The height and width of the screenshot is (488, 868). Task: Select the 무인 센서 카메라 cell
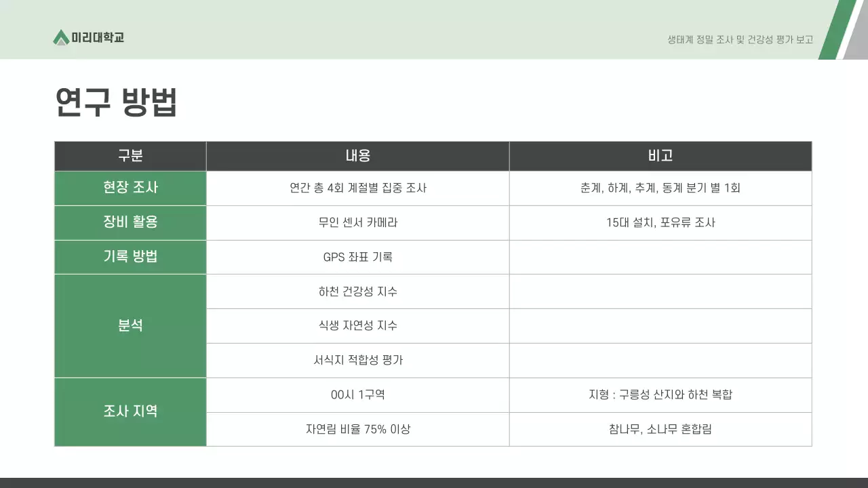point(357,222)
